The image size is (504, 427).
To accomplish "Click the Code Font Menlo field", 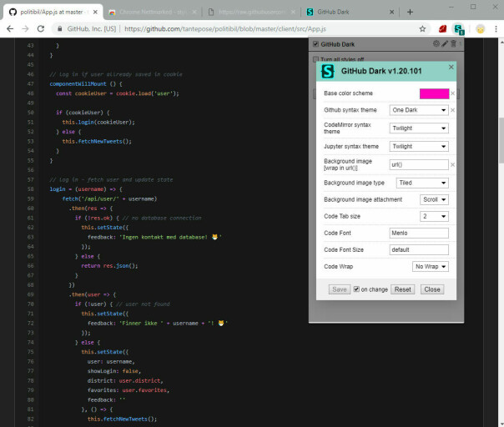I will click(419, 233).
